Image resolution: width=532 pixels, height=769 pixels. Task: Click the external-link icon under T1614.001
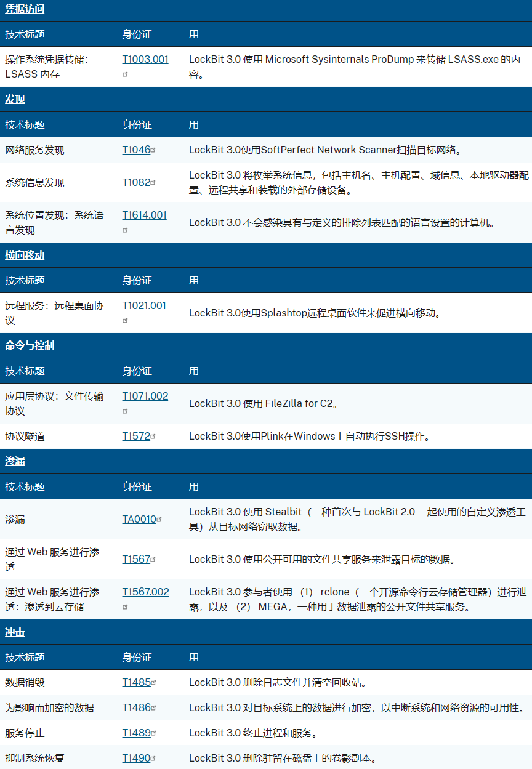click(x=125, y=230)
